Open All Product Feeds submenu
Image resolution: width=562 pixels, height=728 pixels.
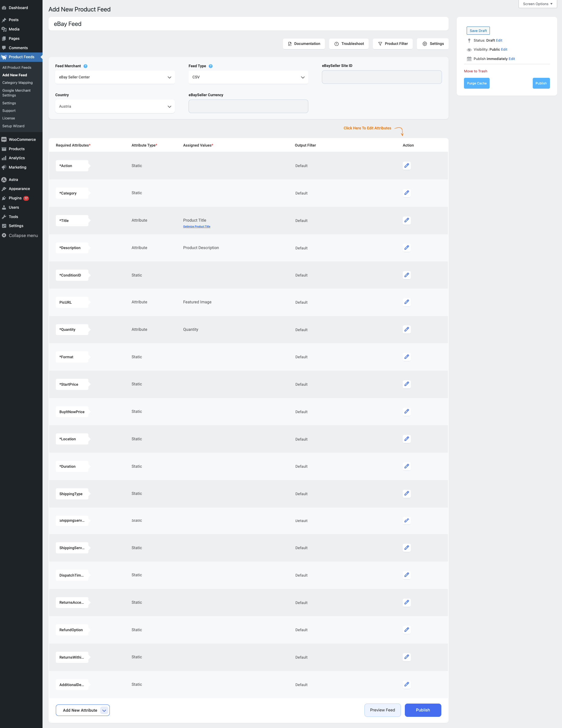(x=17, y=68)
